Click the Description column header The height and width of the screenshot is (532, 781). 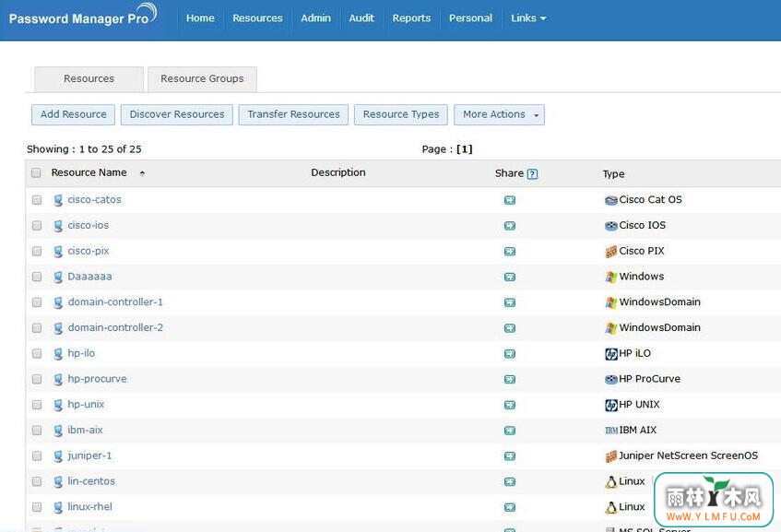pyautogui.click(x=338, y=172)
